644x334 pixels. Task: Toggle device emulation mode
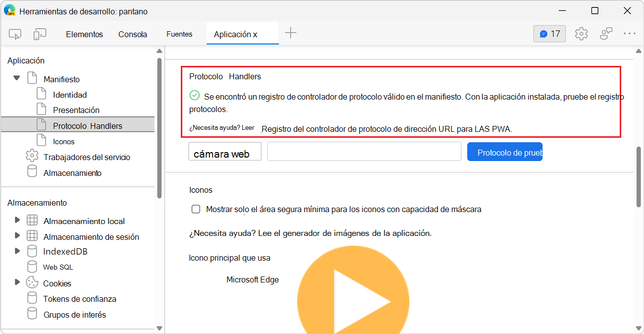(x=40, y=34)
